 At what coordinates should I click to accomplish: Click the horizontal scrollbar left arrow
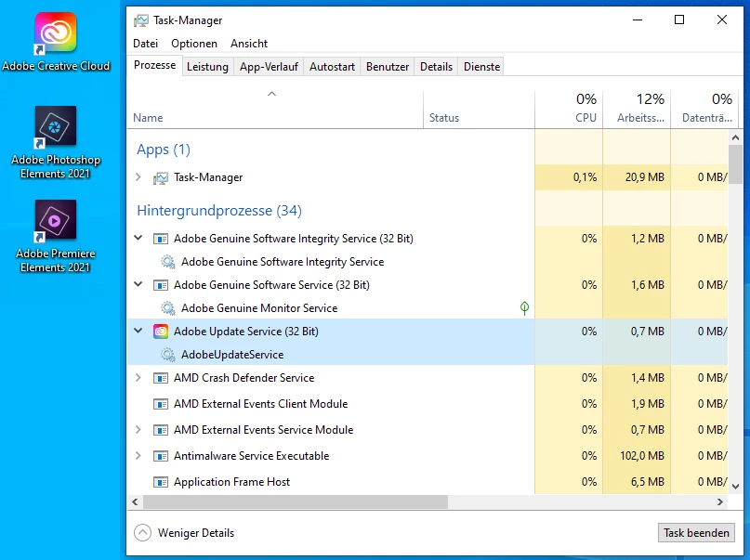point(136,501)
